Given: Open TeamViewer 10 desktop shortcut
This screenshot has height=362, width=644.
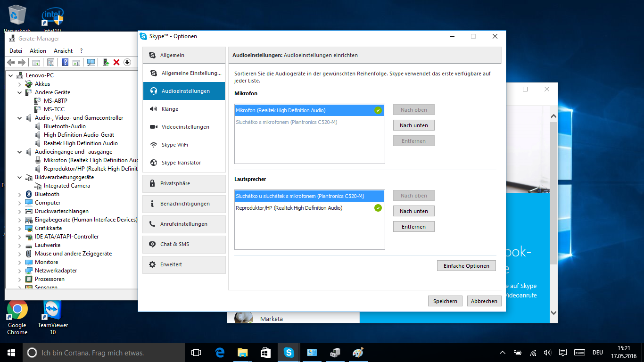Looking at the screenshot, I should (x=53, y=318).
